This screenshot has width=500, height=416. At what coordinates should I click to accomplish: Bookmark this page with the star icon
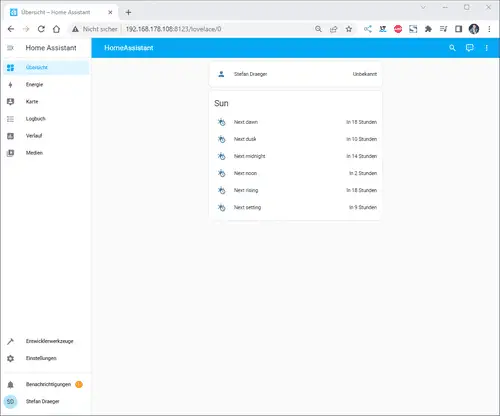tap(349, 29)
